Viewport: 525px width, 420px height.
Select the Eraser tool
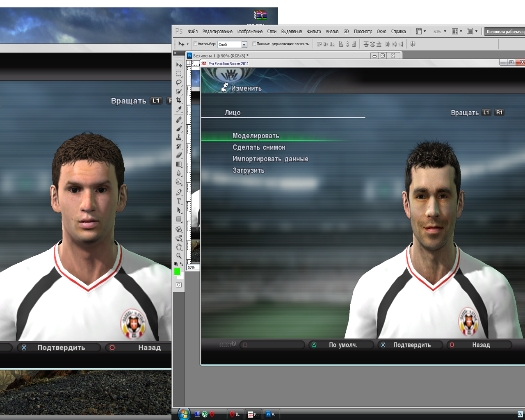click(179, 155)
